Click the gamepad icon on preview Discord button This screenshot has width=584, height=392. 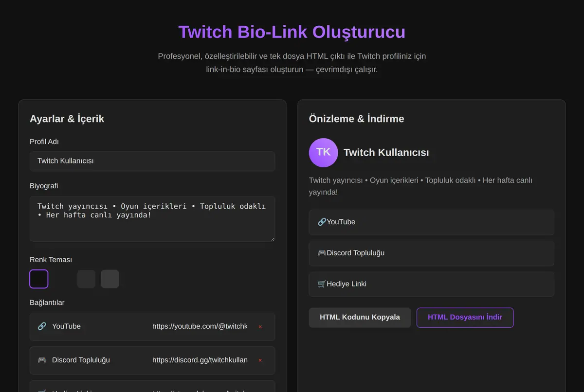pos(322,253)
